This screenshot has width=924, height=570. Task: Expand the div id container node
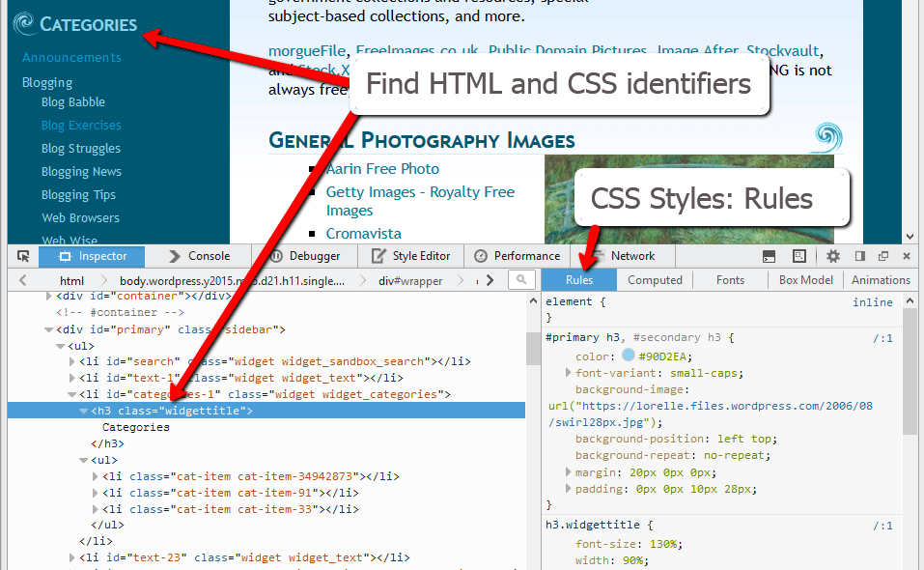pyautogui.click(x=49, y=296)
